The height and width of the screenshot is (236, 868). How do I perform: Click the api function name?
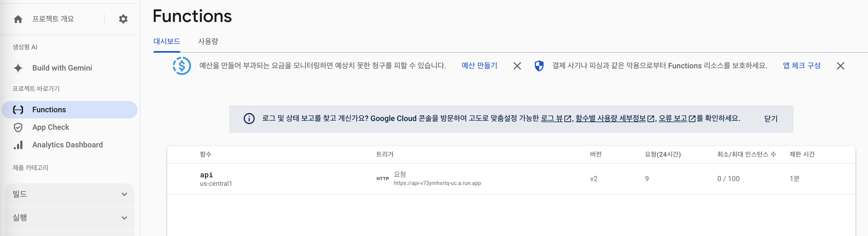(207, 175)
